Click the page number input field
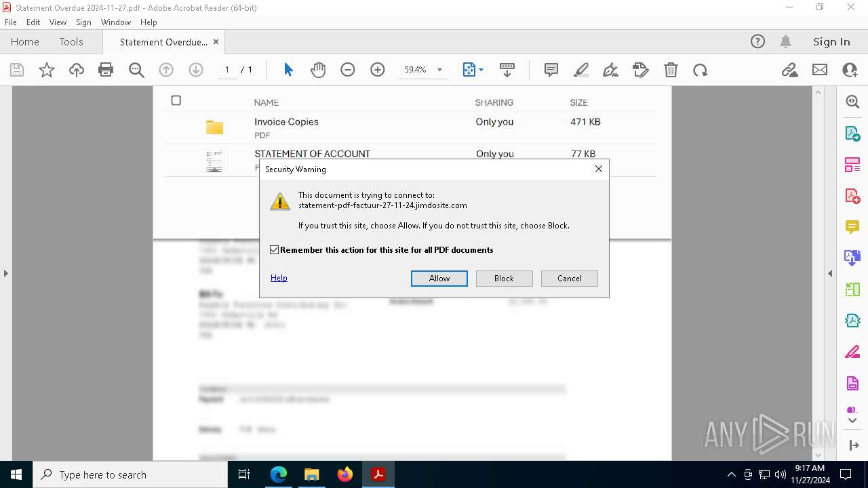 click(226, 70)
